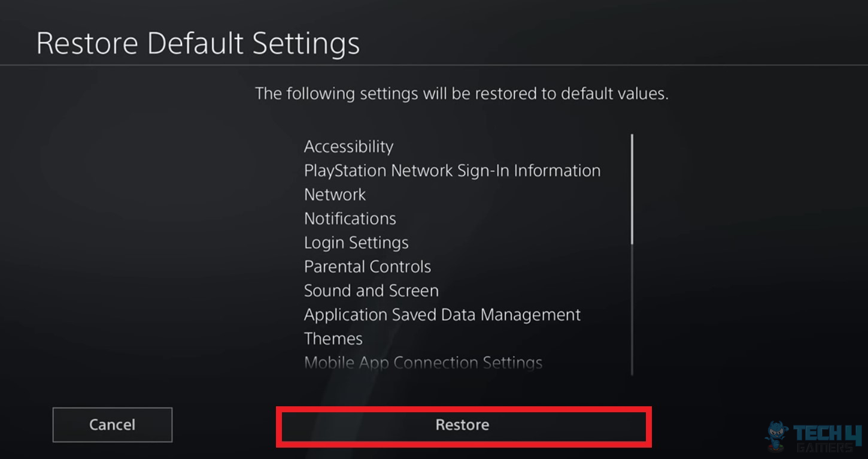Viewport: 868px width, 459px height.
Task: Click the Restore Default Settings title
Action: tap(198, 42)
